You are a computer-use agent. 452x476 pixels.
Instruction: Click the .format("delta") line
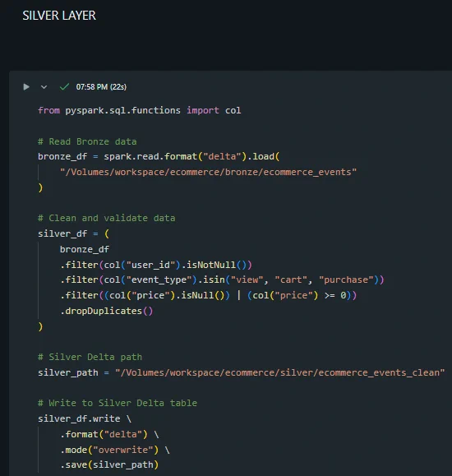click(109, 434)
